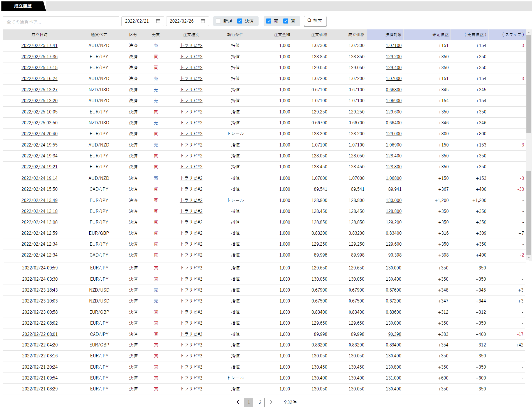The width and height of the screenshot is (532, 412).
Task: Go to previous page arrow
Action: click(x=238, y=402)
